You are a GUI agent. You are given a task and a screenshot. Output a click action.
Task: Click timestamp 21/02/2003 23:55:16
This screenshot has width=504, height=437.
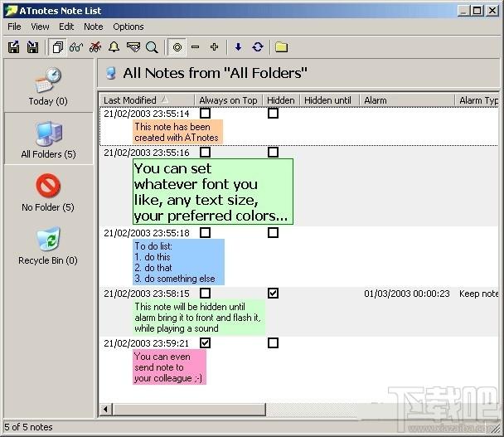pos(147,153)
